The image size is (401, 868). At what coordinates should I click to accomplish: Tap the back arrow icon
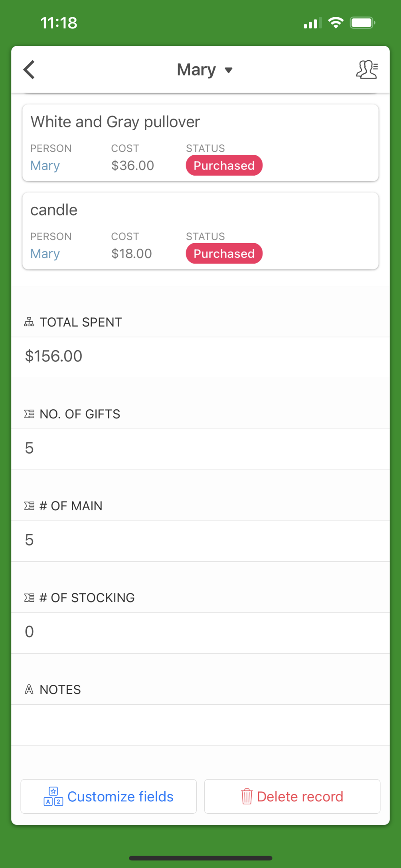[29, 70]
